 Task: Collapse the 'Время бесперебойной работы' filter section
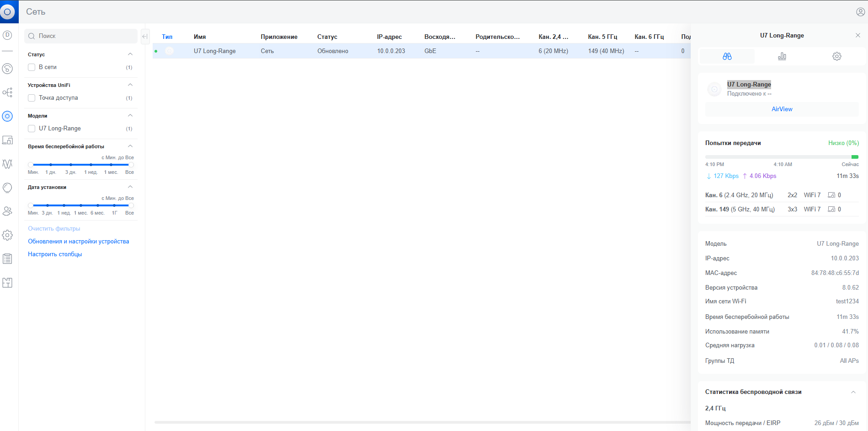pos(130,146)
